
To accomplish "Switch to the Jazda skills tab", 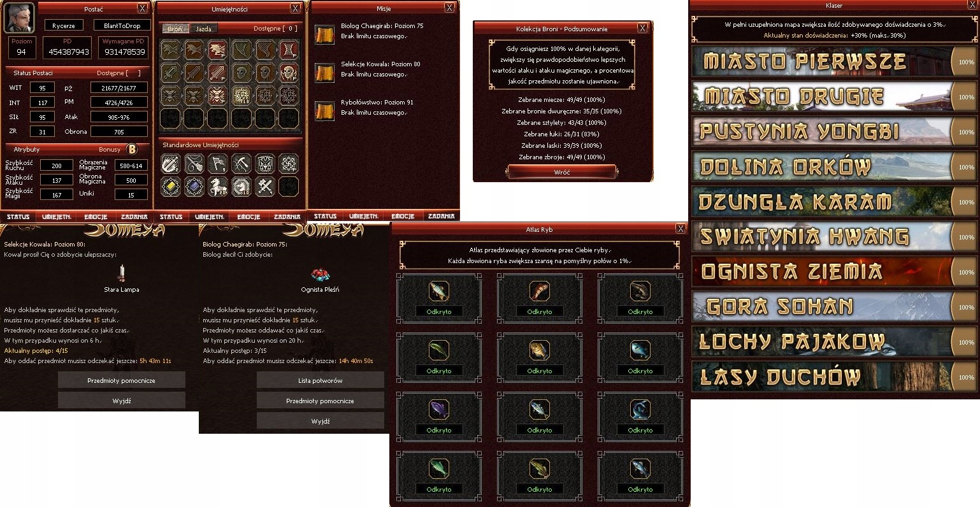I will point(204,29).
